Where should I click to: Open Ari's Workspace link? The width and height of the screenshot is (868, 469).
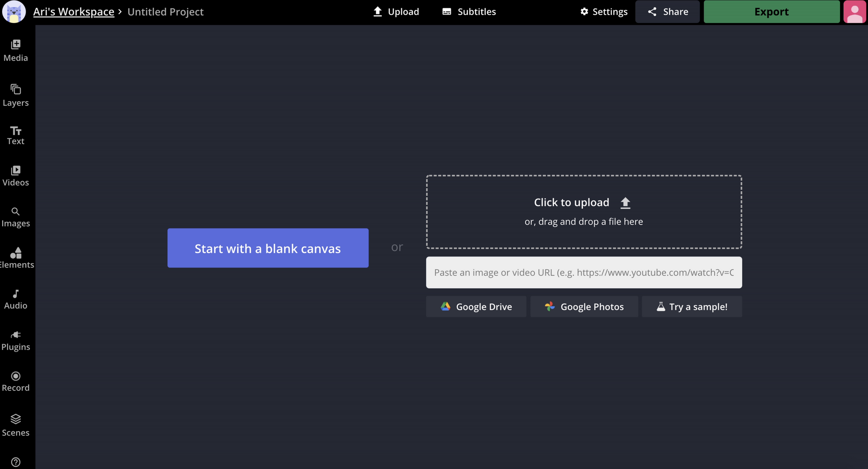pyautogui.click(x=74, y=12)
